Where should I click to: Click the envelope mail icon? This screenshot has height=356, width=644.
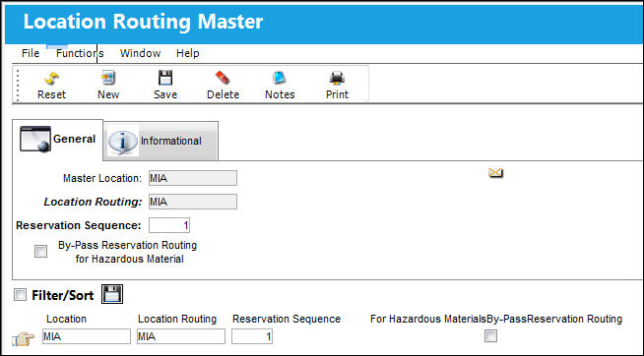(x=495, y=173)
